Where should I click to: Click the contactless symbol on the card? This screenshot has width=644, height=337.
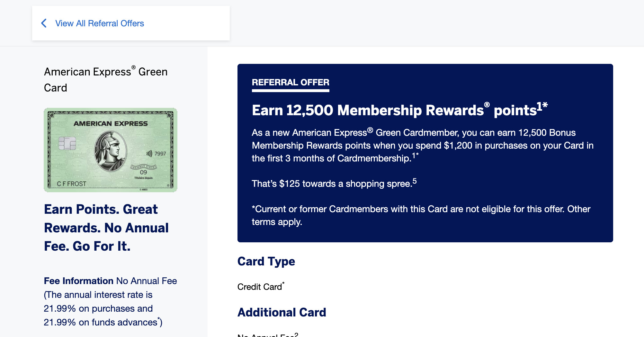pos(149,154)
